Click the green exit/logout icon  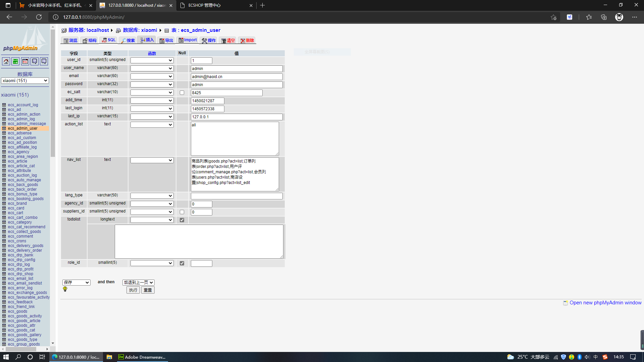coord(15,61)
